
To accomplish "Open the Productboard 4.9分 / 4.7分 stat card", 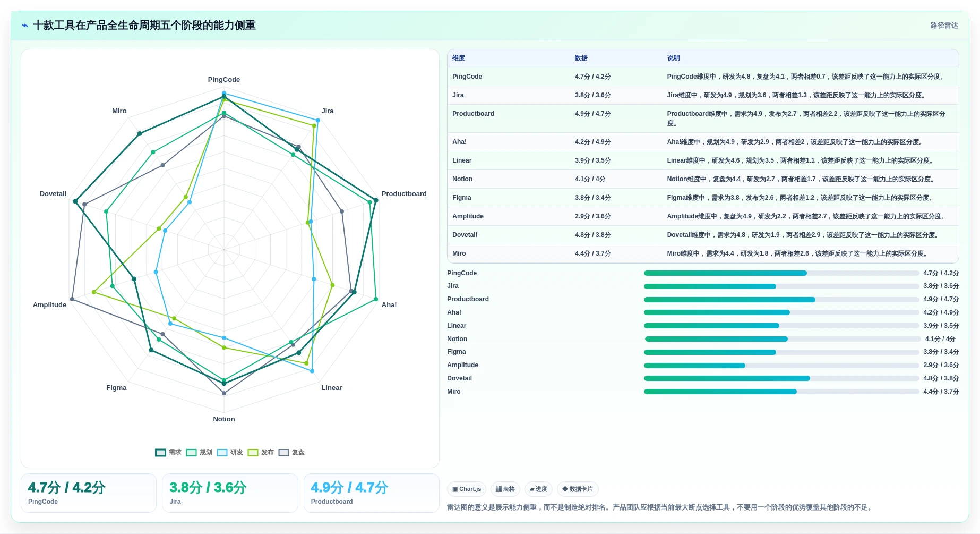I will (x=372, y=493).
